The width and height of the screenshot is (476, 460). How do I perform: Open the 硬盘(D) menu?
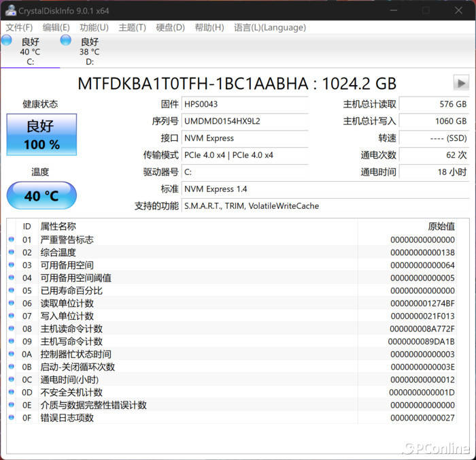coord(170,28)
